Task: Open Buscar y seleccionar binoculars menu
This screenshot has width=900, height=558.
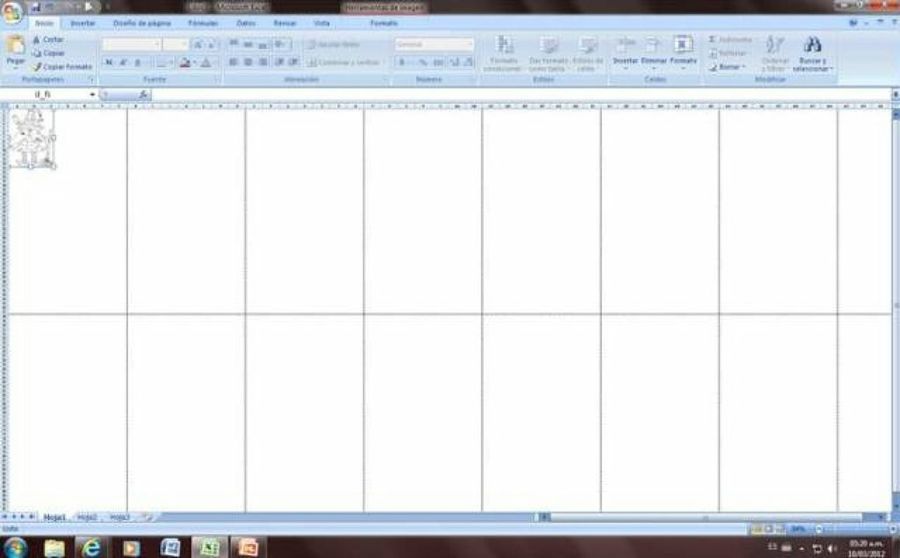Action: pyautogui.click(x=812, y=53)
